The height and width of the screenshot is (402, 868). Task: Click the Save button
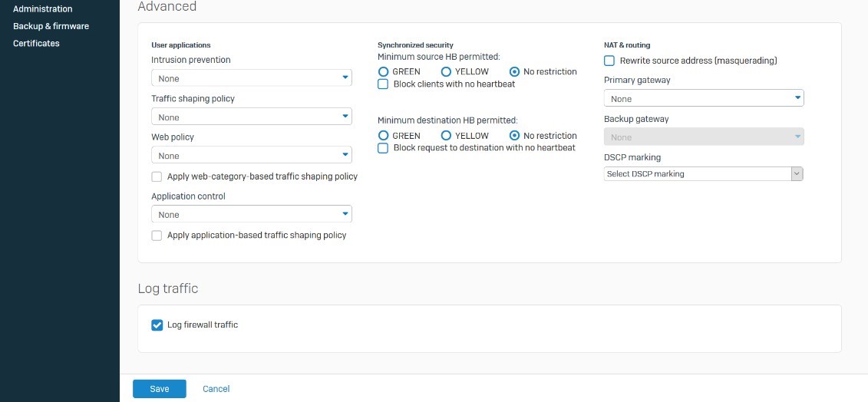coord(159,389)
